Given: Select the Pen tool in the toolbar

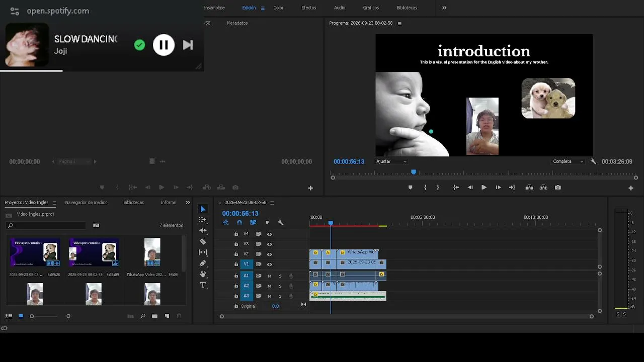Looking at the screenshot, I should [x=203, y=263].
